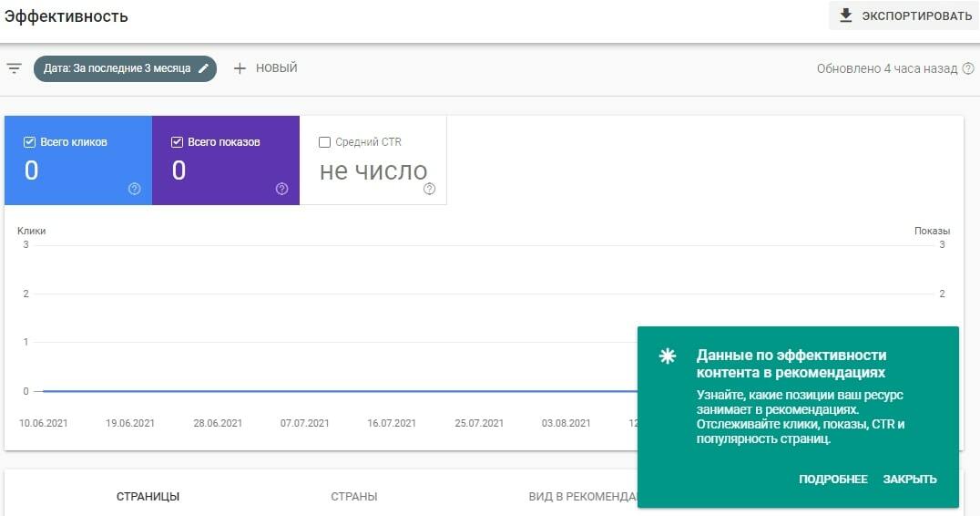The height and width of the screenshot is (516, 980).
Task: Uncheck the Всего показов checkbox
Action: point(177,142)
